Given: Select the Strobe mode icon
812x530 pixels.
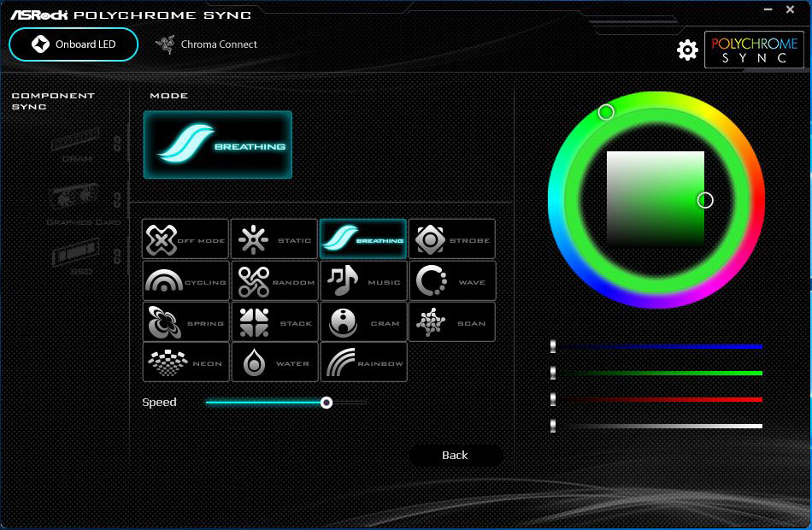Looking at the screenshot, I should 452,238.
